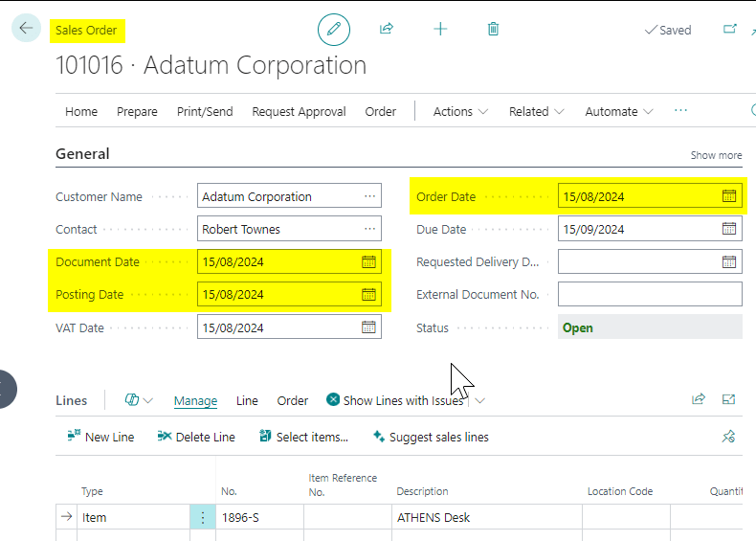The width and height of the screenshot is (756, 541).
Task: Open the Order Date calendar picker
Action: [x=729, y=196]
